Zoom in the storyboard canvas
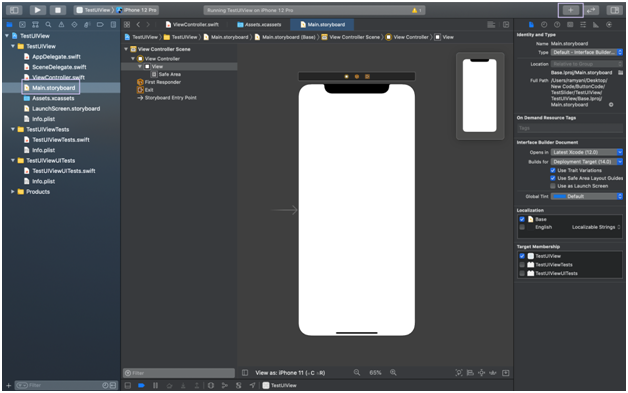The height and width of the screenshot is (393, 628). pos(393,373)
